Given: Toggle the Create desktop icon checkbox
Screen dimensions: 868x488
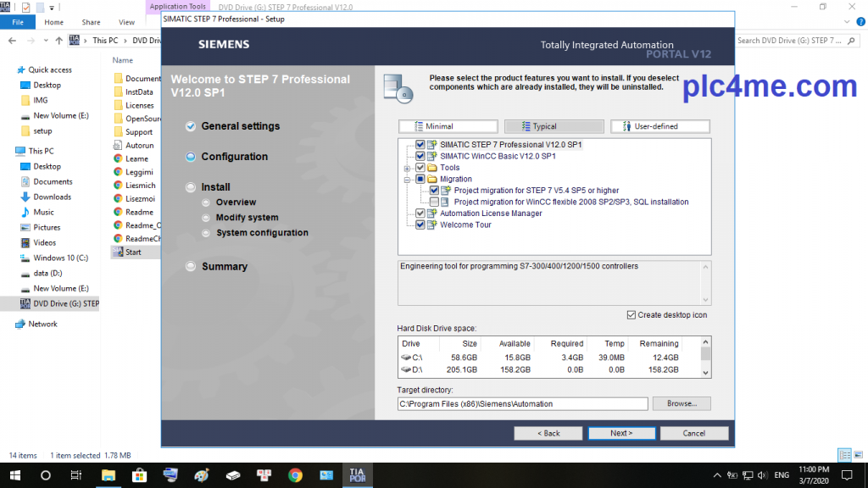Looking at the screenshot, I should pos(631,315).
